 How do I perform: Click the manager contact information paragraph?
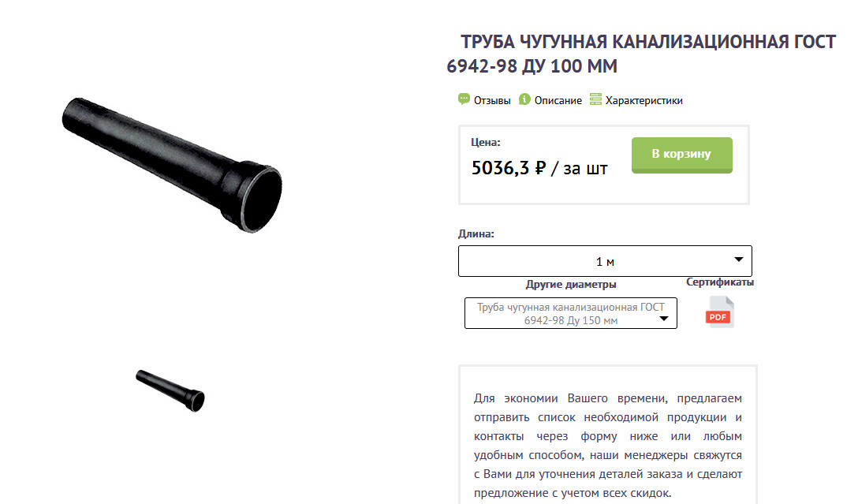pos(608,446)
